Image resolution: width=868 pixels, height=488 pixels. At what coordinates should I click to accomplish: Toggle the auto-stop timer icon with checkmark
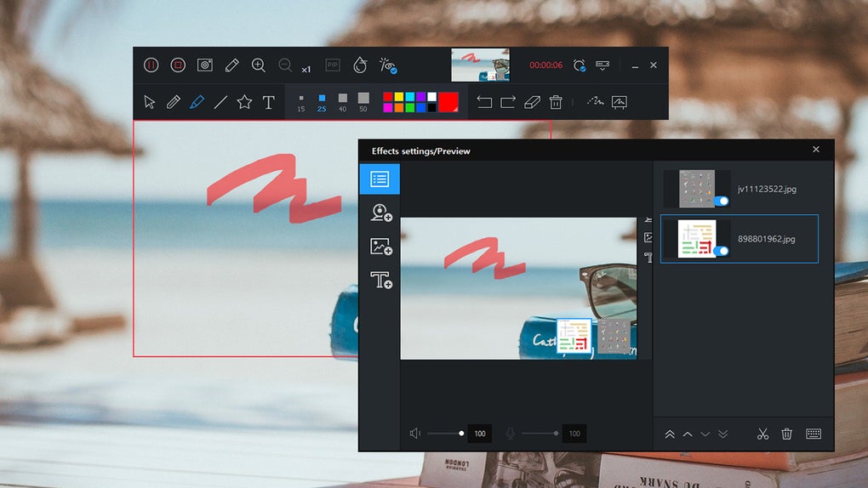click(579, 65)
